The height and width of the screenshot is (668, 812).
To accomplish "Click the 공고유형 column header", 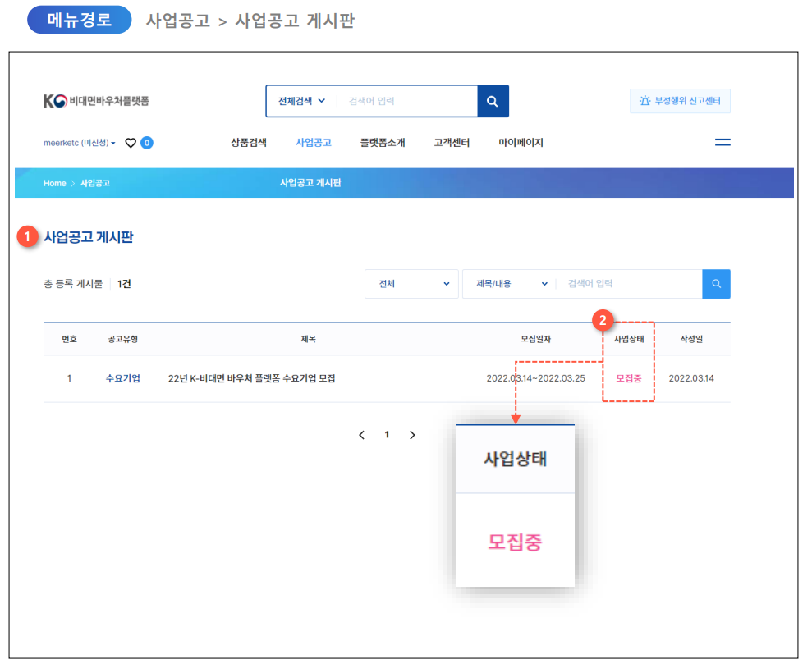I will tap(122, 340).
